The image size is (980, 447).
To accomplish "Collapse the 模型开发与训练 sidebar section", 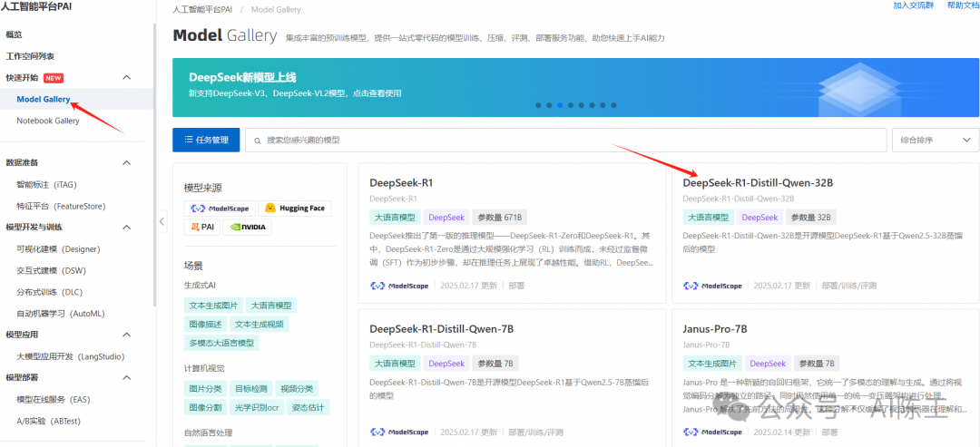I will [127, 227].
